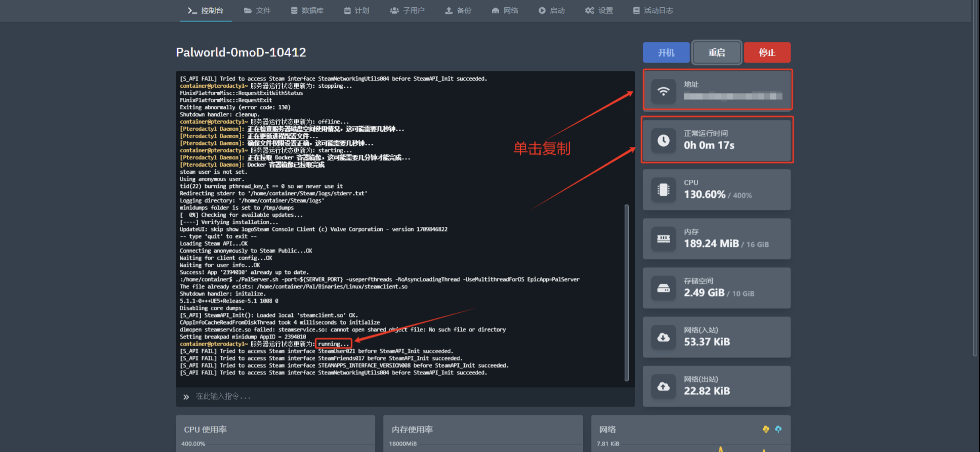Click the 正常运行时间 uptime label
The width and height of the screenshot is (980, 452).
(706, 133)
